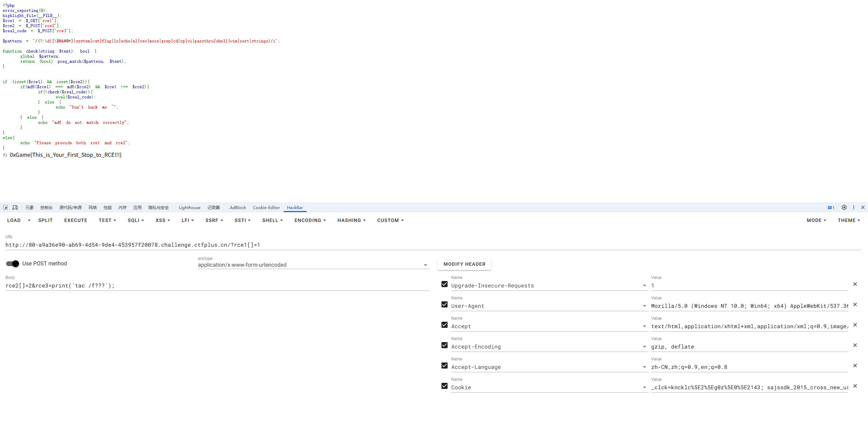Uncheck the Accept-Language header checkbox
868x430 pixels.
point(444,366)
